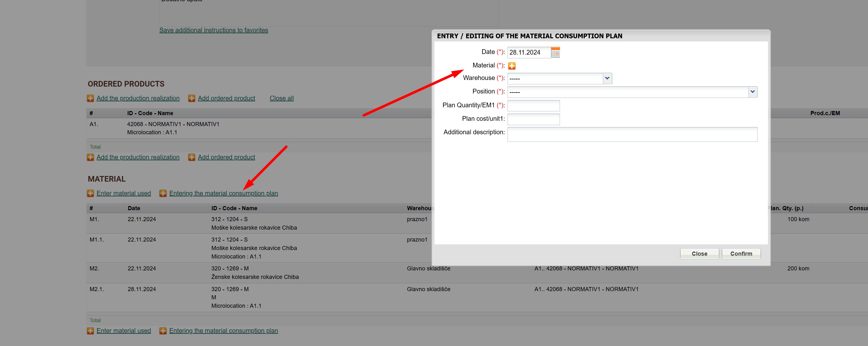Click plus icon before top 'Add ordered product'

pyautogui.click(x=191, y=98)
